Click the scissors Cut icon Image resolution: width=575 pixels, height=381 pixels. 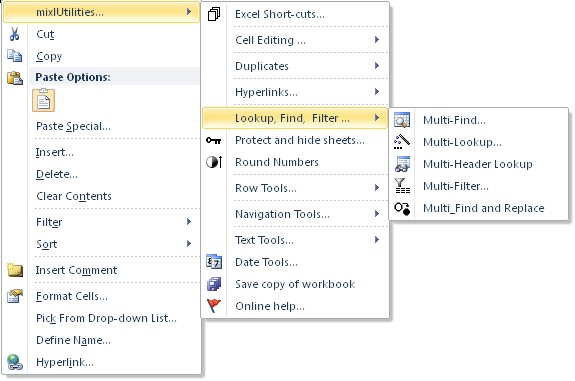(x=14, y=34)
